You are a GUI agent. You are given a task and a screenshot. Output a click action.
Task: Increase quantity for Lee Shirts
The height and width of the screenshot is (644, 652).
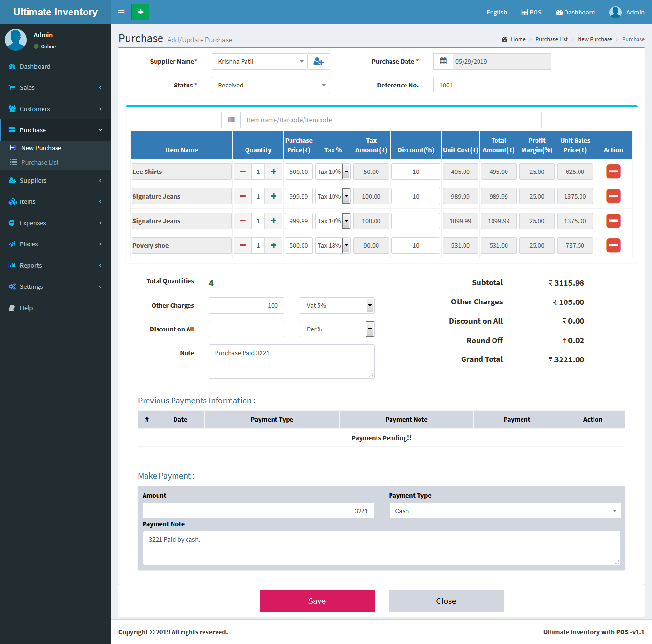pyautogui.click(x=273, y=172)
